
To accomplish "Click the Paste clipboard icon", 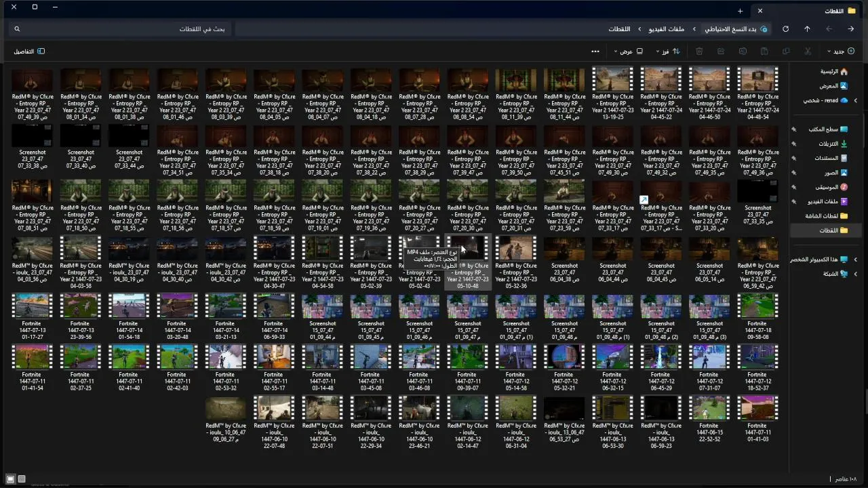I will pyautogui.click(x=764, y=52).
